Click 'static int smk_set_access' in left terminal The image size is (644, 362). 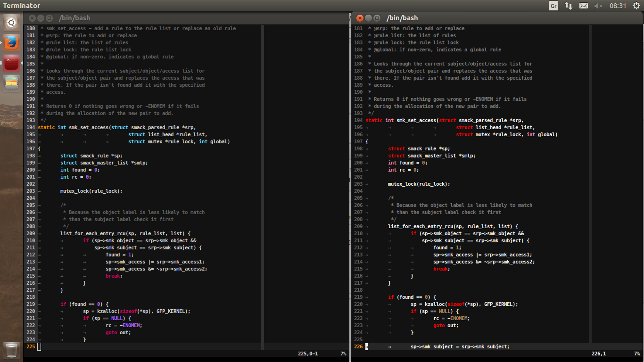point(73,127)
